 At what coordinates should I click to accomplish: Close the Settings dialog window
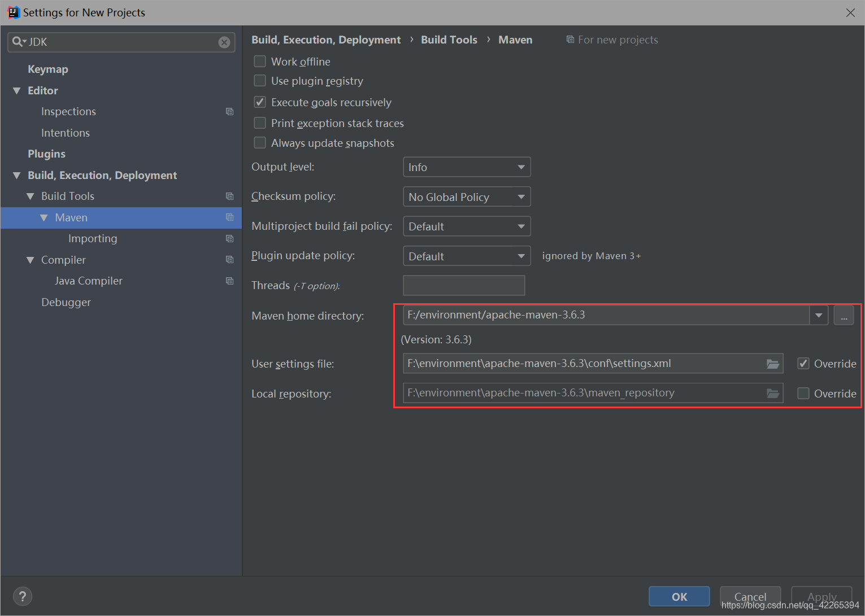[x=850, y=12]
